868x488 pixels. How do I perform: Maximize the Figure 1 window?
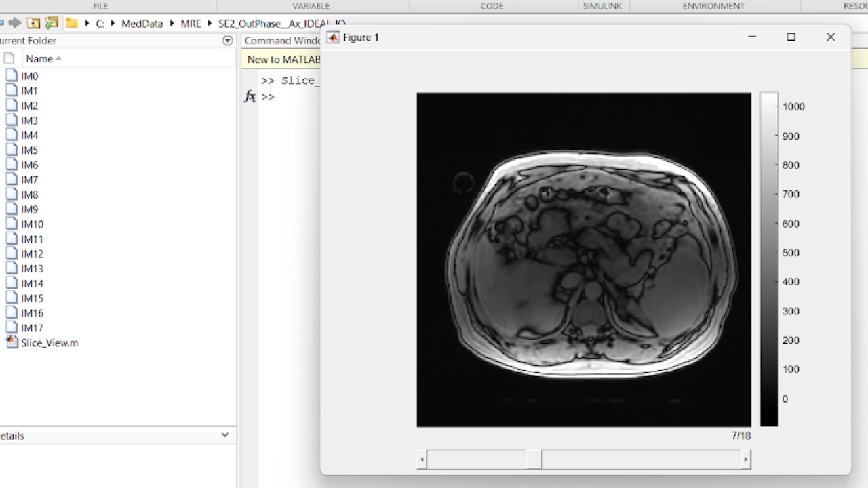(791, 37)
